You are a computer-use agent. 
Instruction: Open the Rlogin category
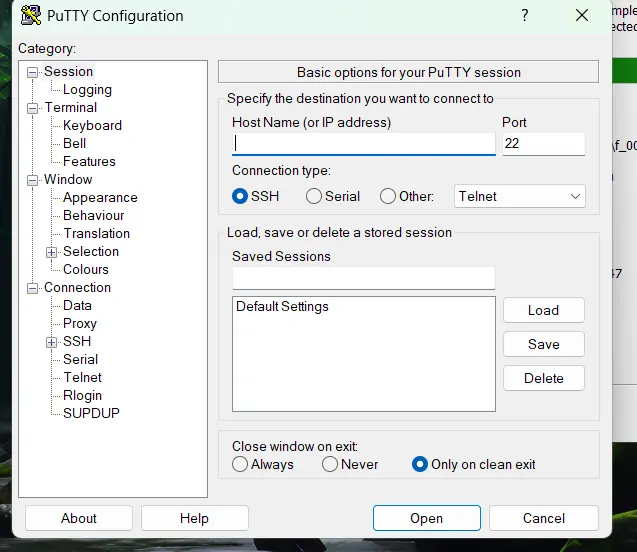tap(82, 395)
